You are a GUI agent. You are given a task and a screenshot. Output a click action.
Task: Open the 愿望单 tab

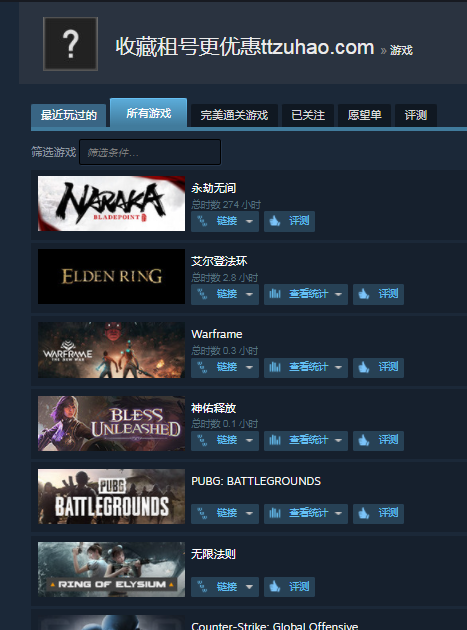click(x=365, y=115)
